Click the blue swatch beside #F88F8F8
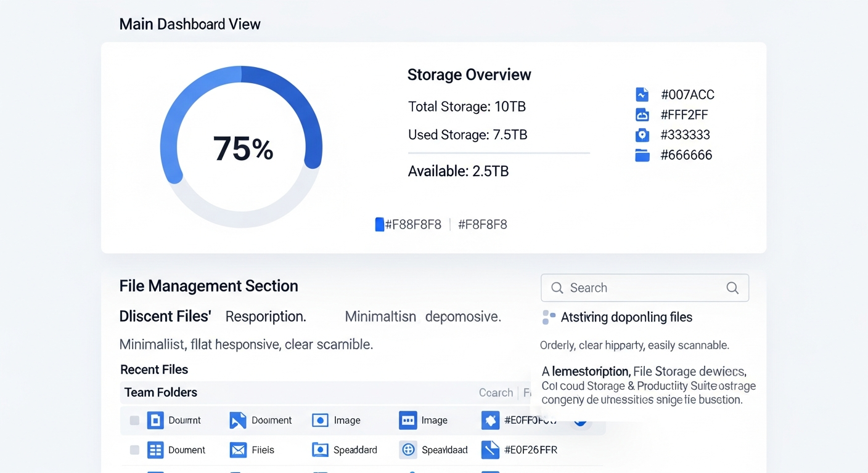 (379, 225)
